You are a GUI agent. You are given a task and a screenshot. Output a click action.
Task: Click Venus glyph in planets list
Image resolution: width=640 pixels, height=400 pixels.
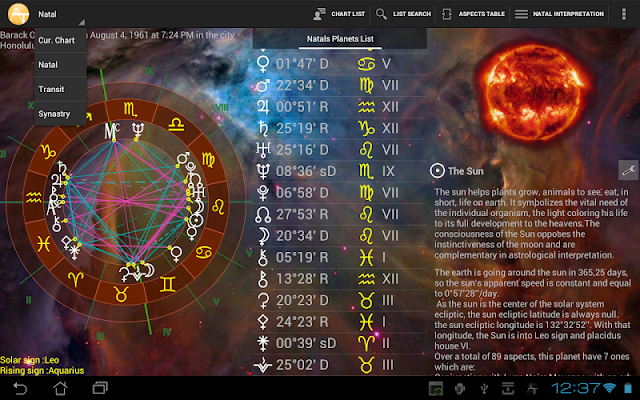pos(263,64)
